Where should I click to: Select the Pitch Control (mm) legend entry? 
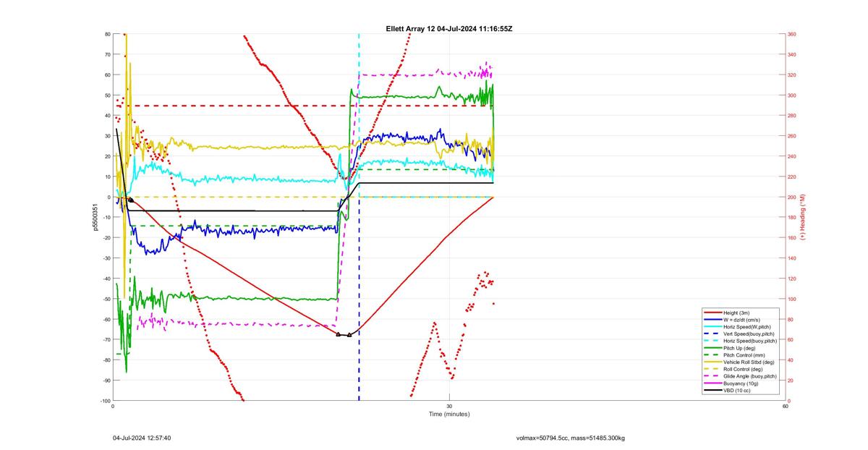tap(741, 355)
